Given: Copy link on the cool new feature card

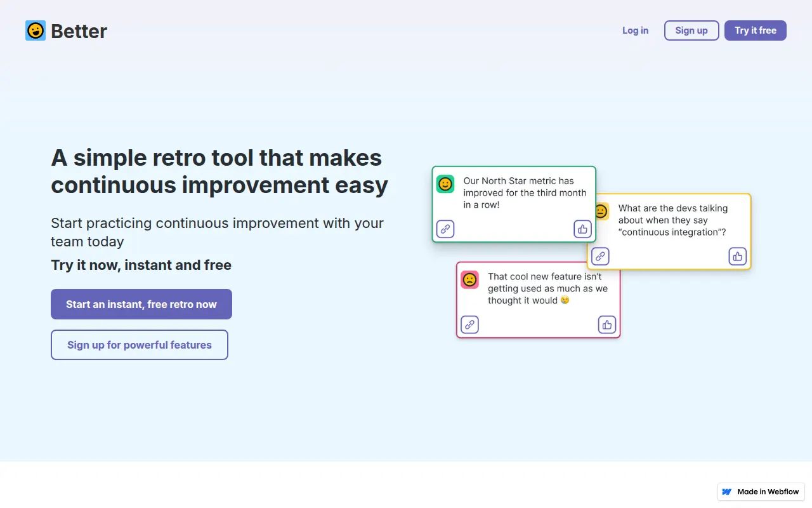Looking at the screenshot, I should [x=469, y=324].
